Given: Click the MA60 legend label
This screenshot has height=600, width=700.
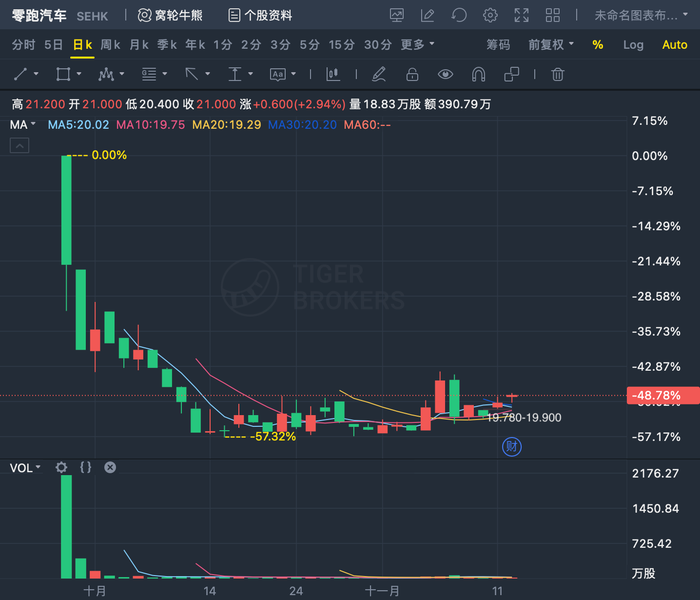Looking at the screenshot, I should [x=367, y=125].
